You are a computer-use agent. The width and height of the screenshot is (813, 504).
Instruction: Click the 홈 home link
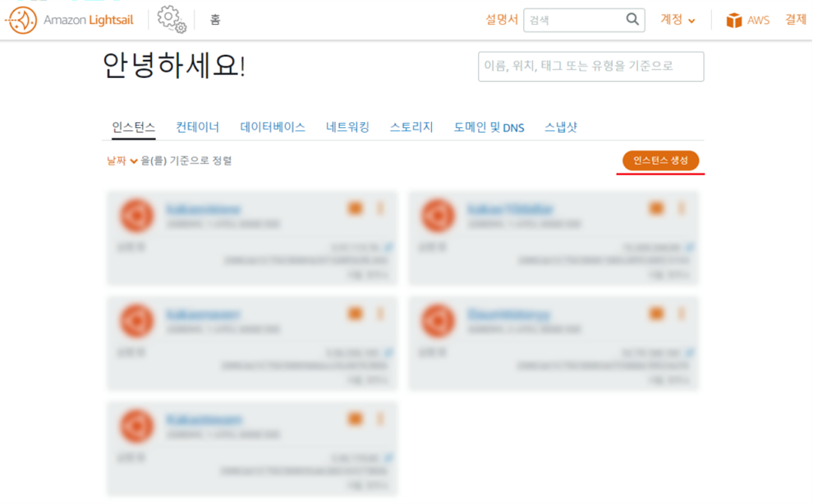[x=215, y=20]
